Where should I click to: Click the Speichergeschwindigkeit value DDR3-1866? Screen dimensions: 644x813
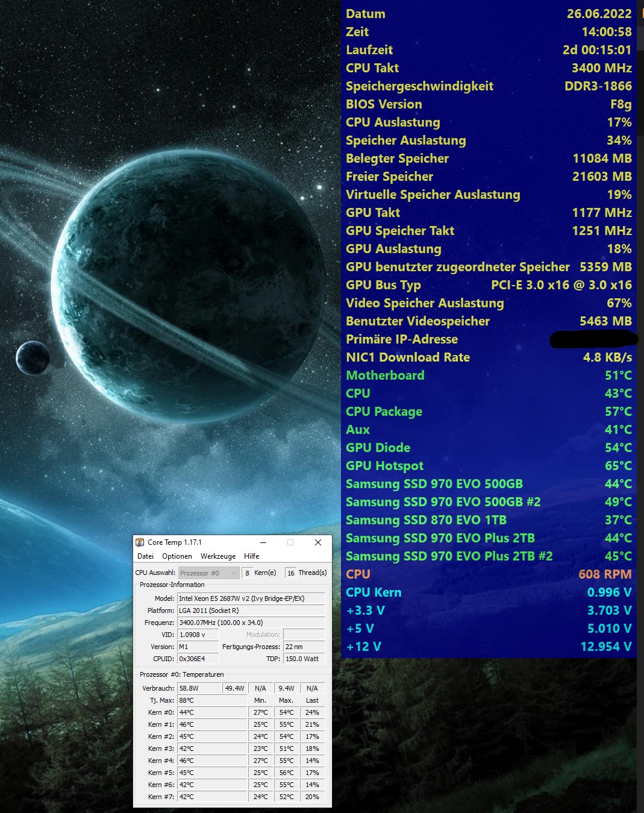598,86
